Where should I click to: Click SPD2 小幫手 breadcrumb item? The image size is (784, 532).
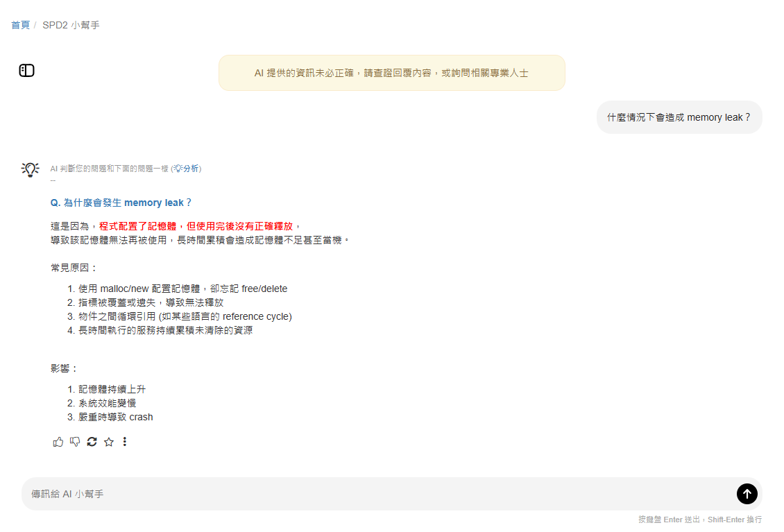[x=71, y=25]
